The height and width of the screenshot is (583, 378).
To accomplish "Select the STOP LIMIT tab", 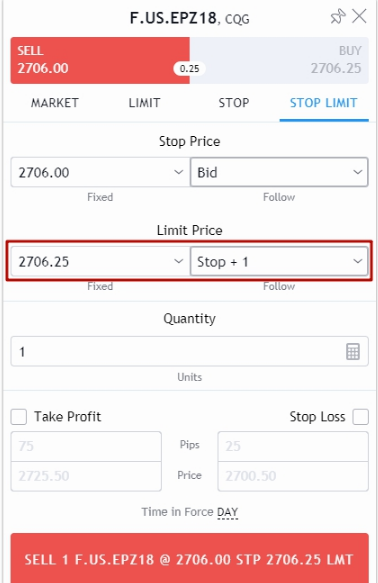I will pyautogui.click(x=324, y=103).
